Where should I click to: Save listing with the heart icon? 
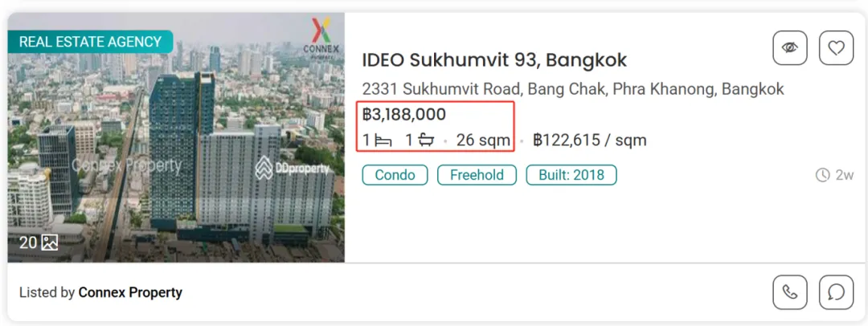[836, 48]
